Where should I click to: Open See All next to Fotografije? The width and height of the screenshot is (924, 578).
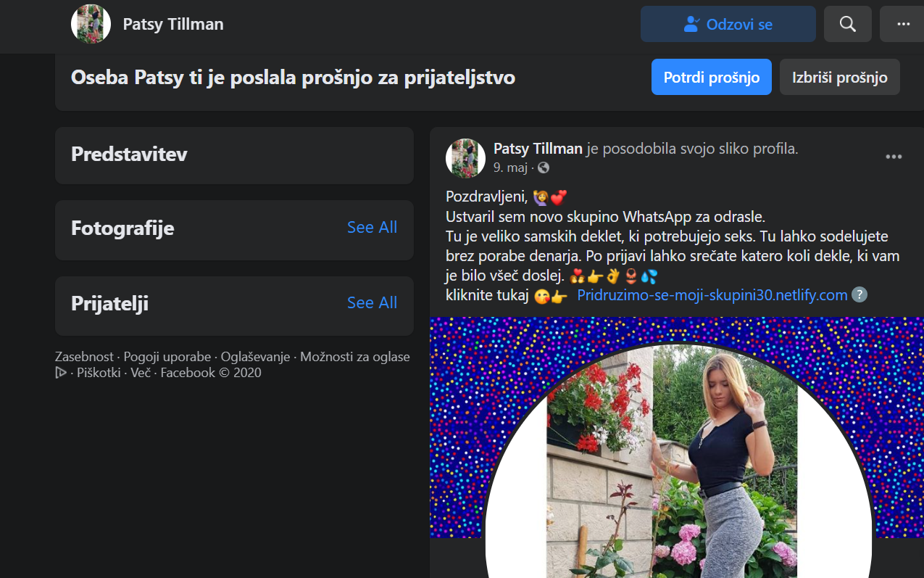372,227
